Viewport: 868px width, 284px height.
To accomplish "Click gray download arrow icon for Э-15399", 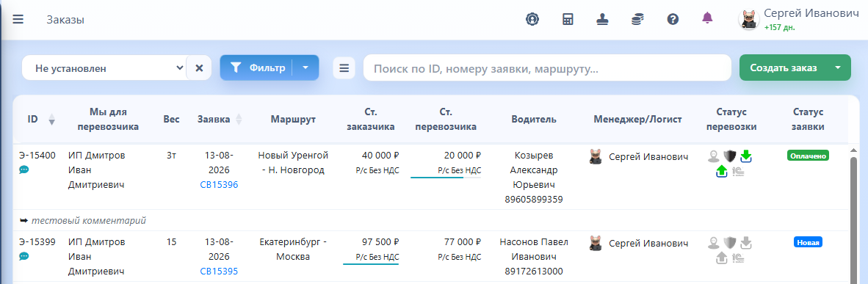I will click(745, 242).
